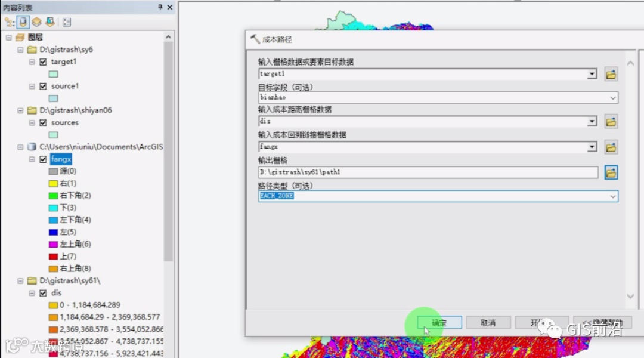Click the hammer tool icon in dialog title
This screenshot has height=358, width=644.
pyautogui.click(x=255, y=39)
